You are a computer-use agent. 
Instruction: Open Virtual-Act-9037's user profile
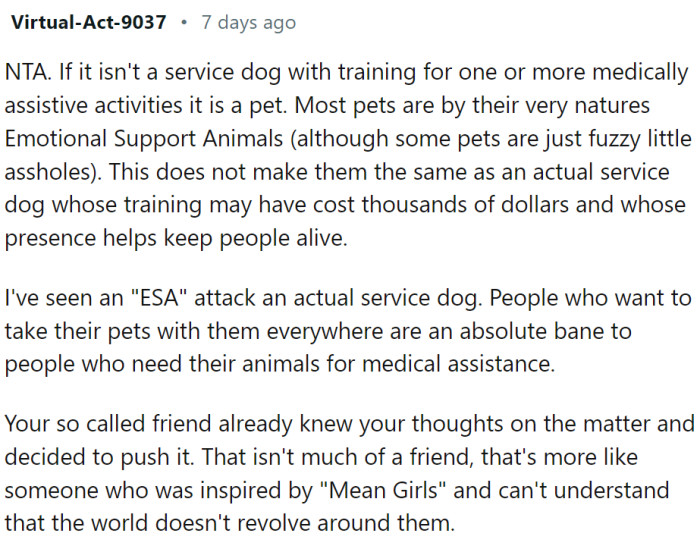pyautogui.click(x=88, y=22)
